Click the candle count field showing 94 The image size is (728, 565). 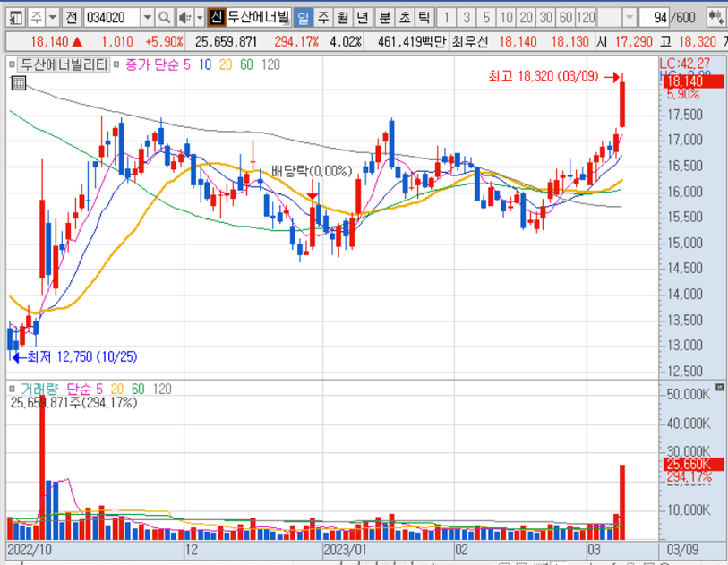coord(655,18)
